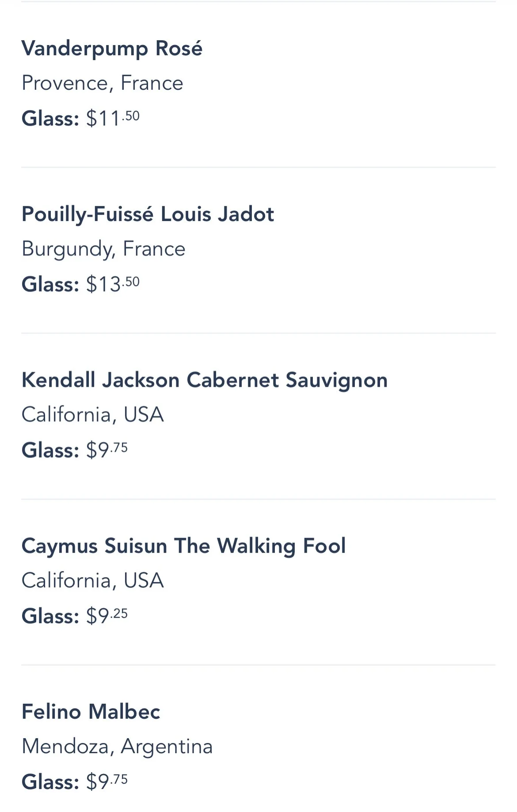Open the Felino Malbec wine entry
The height and width of the screenshot is (812, 517).
(91, 712)
